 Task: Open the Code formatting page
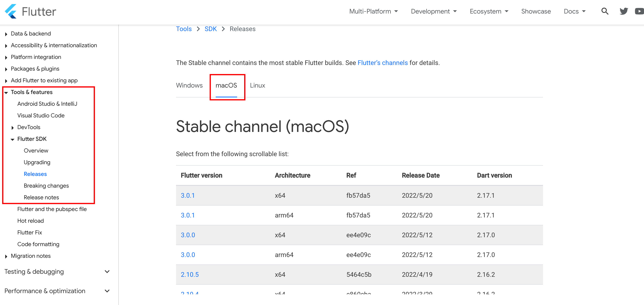pos(38,244)
